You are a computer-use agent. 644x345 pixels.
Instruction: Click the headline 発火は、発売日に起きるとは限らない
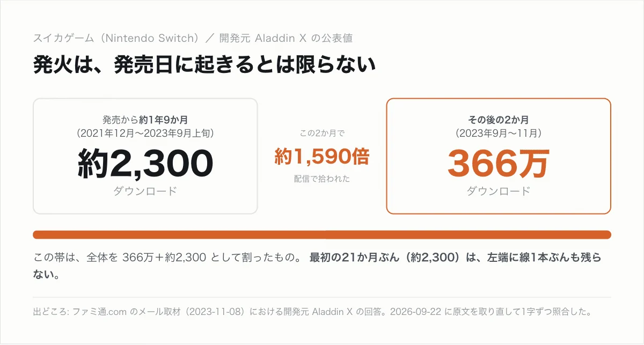point(203,65)
